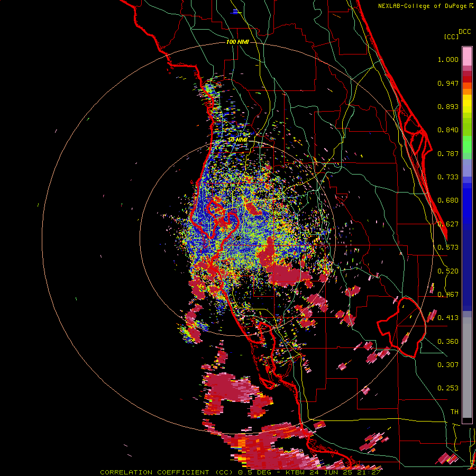Select the 0.893 legend value
476x476 pixels.
point(448,106)
